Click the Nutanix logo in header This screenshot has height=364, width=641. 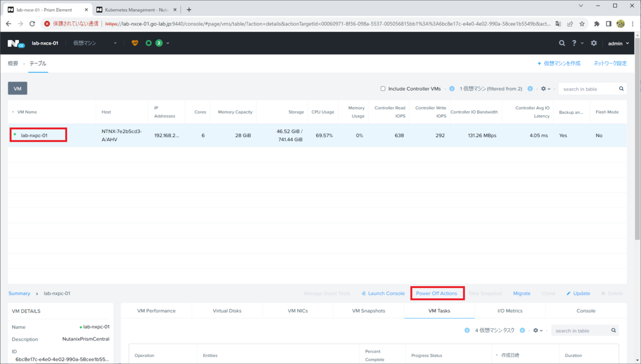pyautogui.click(x=16, y=43)
